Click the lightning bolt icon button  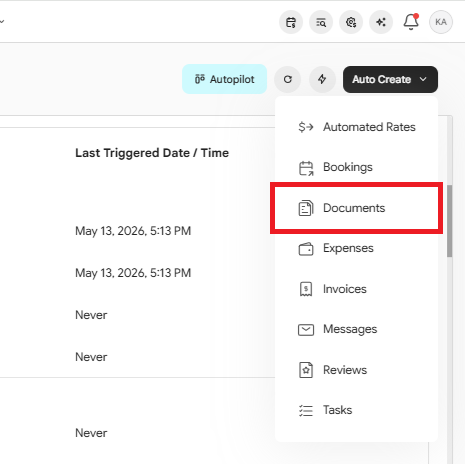(x=322, y=79)
